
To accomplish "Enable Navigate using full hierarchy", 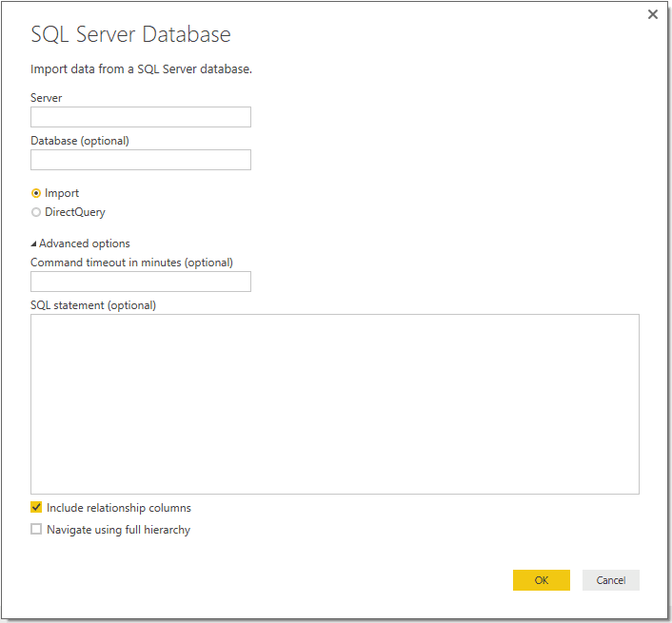I will coord(36,529).
